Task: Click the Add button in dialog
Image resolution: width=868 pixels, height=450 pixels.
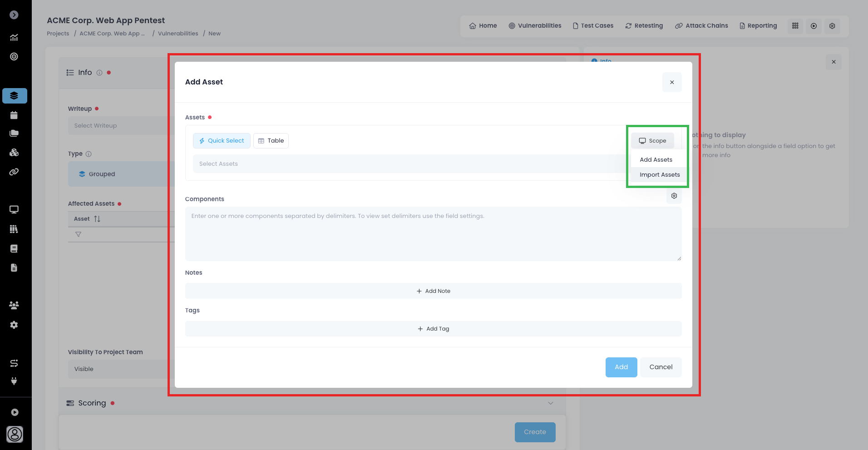Action: (x=621, y=367)
